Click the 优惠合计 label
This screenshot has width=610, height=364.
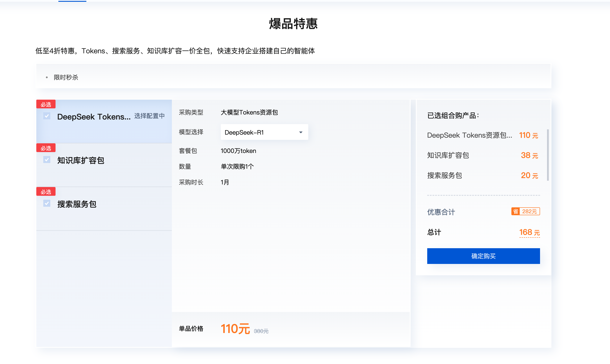tap(441, 212)
